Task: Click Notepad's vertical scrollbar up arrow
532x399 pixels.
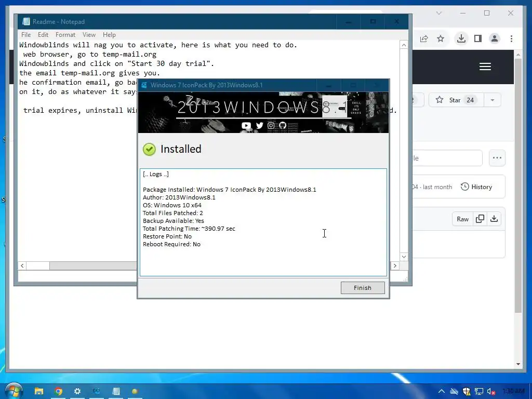Action: click(x=404, y=45)
